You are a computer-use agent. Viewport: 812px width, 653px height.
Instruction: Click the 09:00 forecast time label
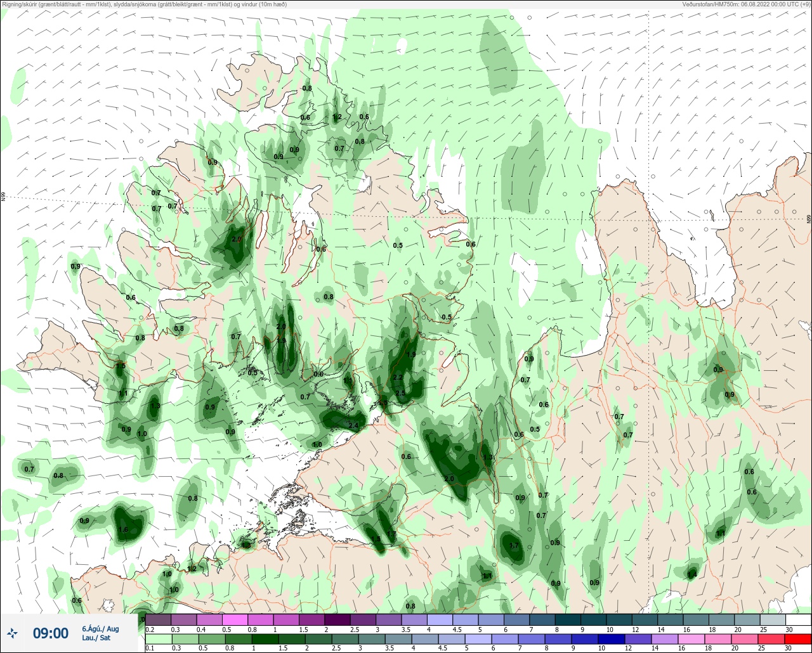coord(50,633)
